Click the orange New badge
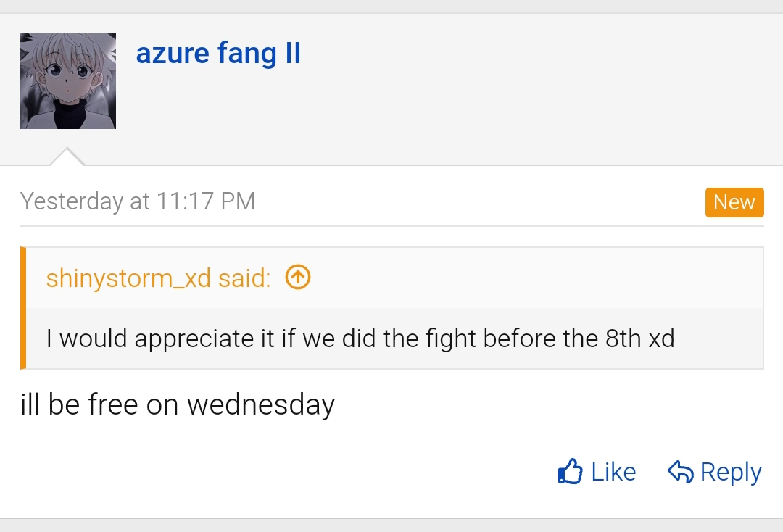Image resolution: width=783 pixels, height=532 pixels. (x=734, y=202)
